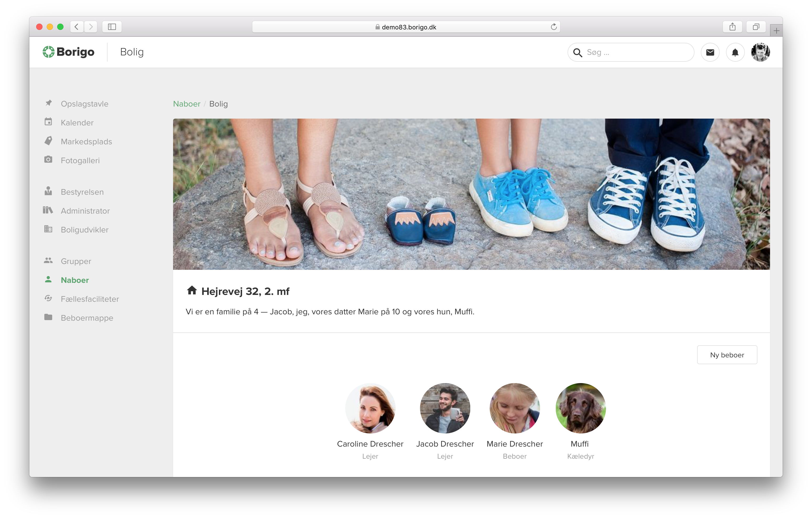Click the family description starting "Vi er en familie"
The image size is (812, 519).
click(330, 311)
